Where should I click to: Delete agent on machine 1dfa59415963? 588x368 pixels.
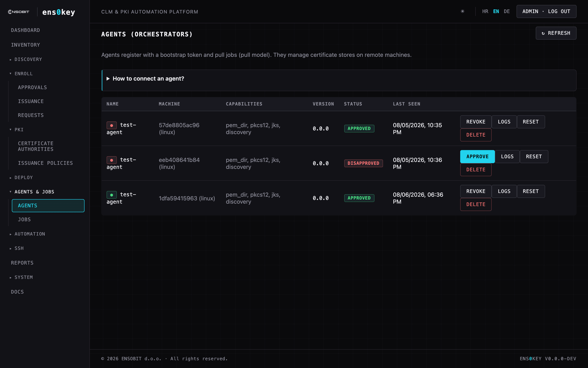click(x=476, y=204)
